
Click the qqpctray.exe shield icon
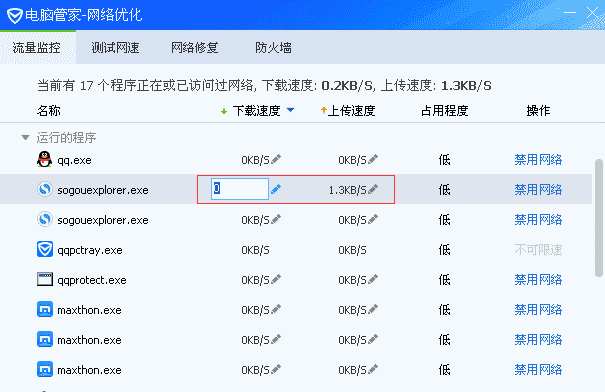45,249
